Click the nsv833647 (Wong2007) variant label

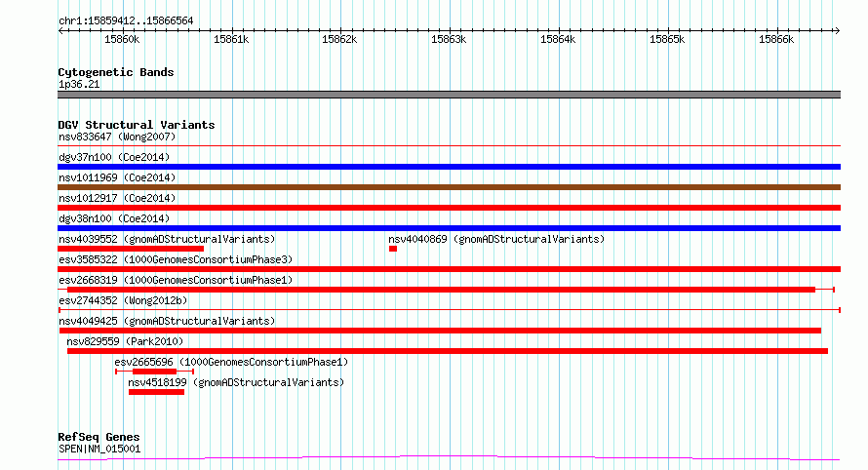coord(117,137)
